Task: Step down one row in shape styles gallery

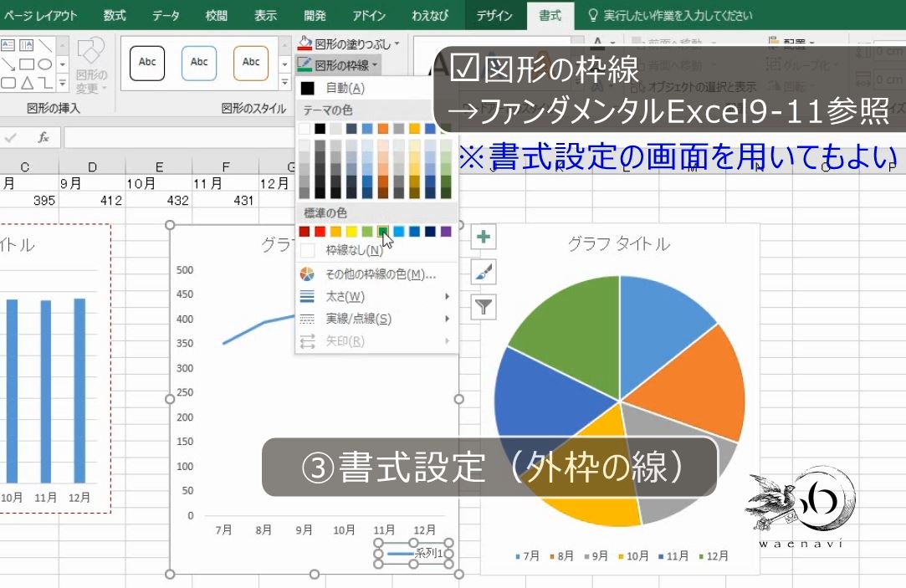Action: pos(284,64)
